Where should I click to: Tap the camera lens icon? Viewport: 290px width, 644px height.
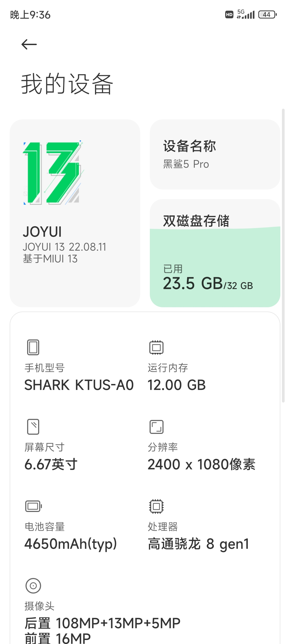(x=33, y=586)
